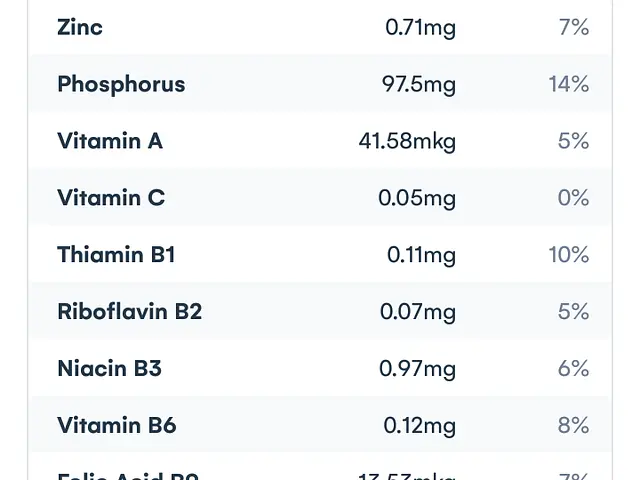
Task: Select the 41.58mkg Vitamin A value
Action: pos(407,142)
